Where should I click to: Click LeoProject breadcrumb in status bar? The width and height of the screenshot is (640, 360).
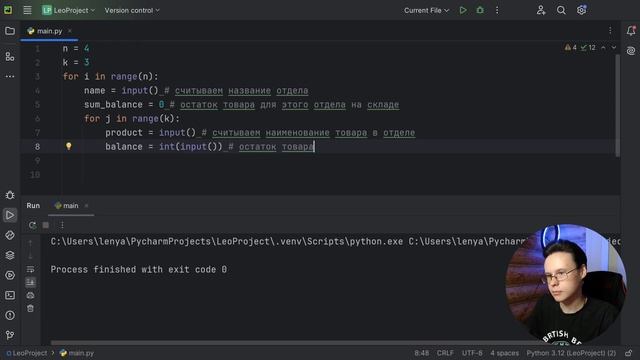[x=27, y=353]
